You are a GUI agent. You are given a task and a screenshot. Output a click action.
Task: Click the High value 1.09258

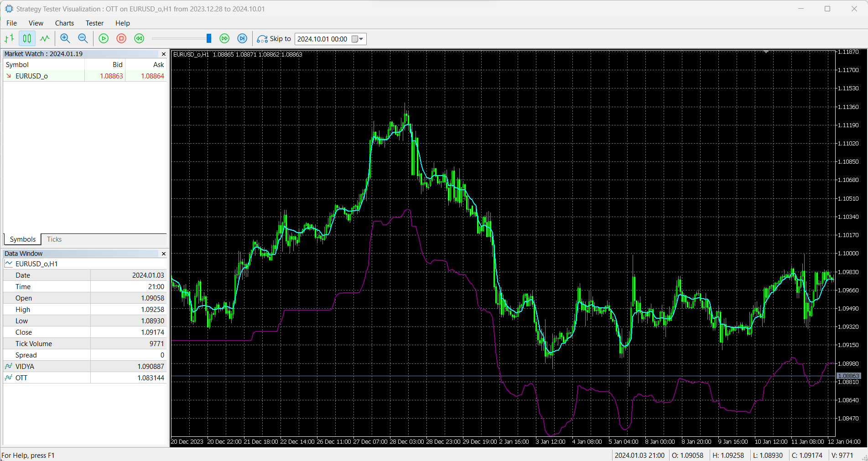coord(152,310)
